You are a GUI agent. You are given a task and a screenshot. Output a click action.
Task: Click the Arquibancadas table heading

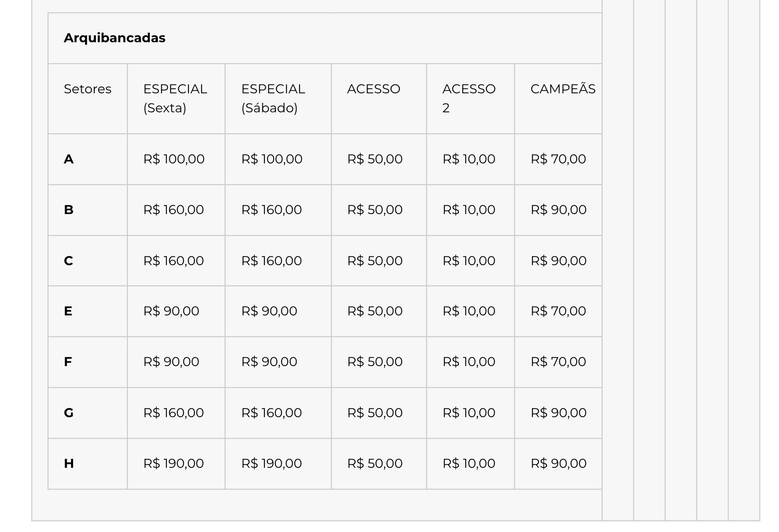pos(114,38)
